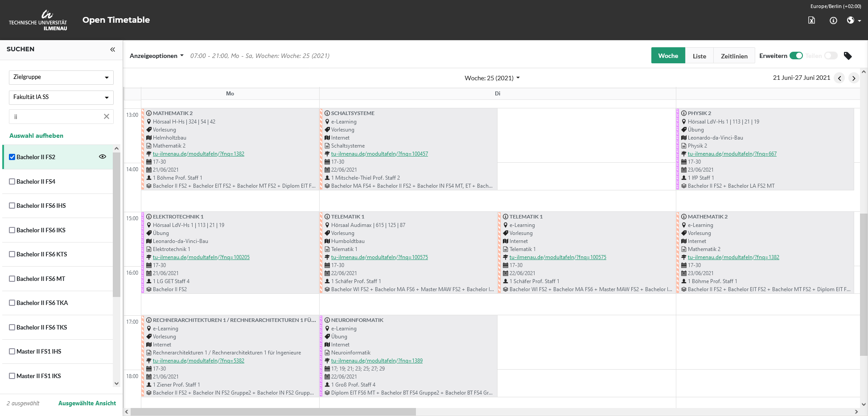
Task: Check Bachelor II FS6 KTS checkbox
Action: 12,254
